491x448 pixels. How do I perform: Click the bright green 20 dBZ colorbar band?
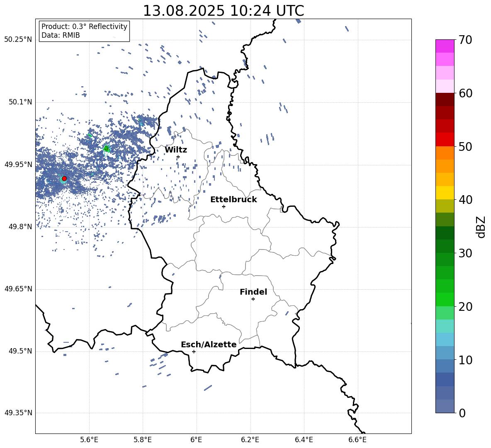pyautogui.click(x=445, y=299)
